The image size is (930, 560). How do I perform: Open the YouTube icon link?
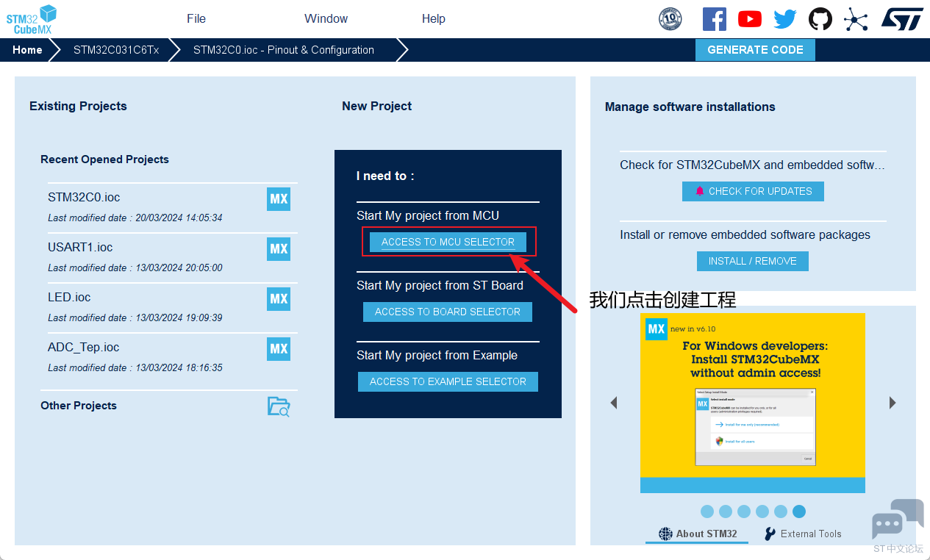click(750, 19)
